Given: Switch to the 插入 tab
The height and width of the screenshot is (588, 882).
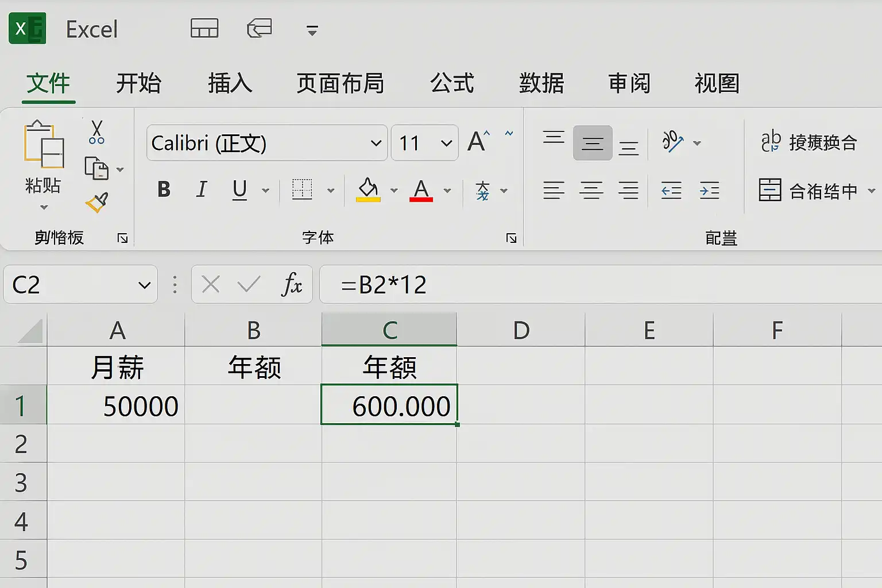Looking at the screenshot, I should [x=230, y=83].
